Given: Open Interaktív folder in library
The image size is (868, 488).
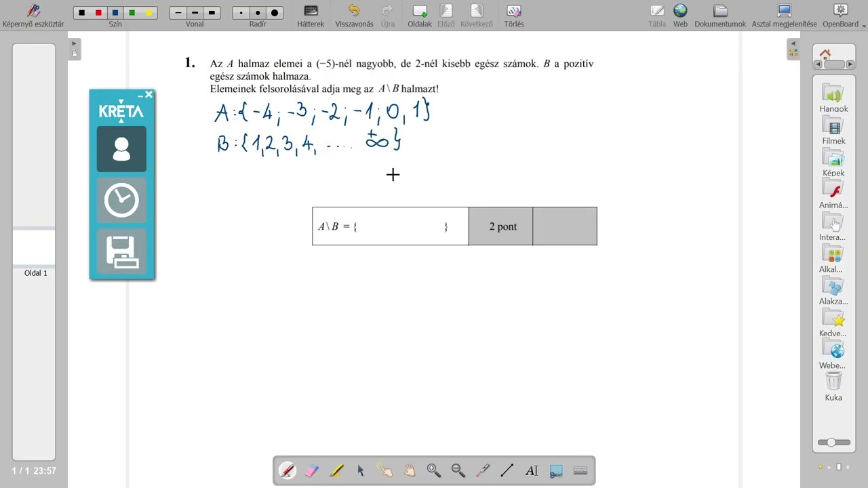Looking at the screenshot, I should point(833,226).
